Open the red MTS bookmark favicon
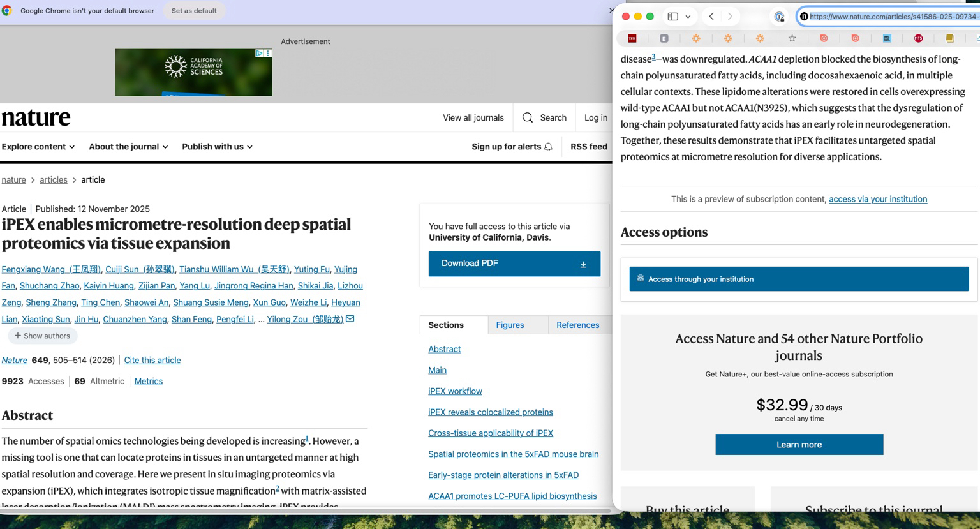Image resolution: width=980 pixels, height=529 pixels. tap(918, 38)
